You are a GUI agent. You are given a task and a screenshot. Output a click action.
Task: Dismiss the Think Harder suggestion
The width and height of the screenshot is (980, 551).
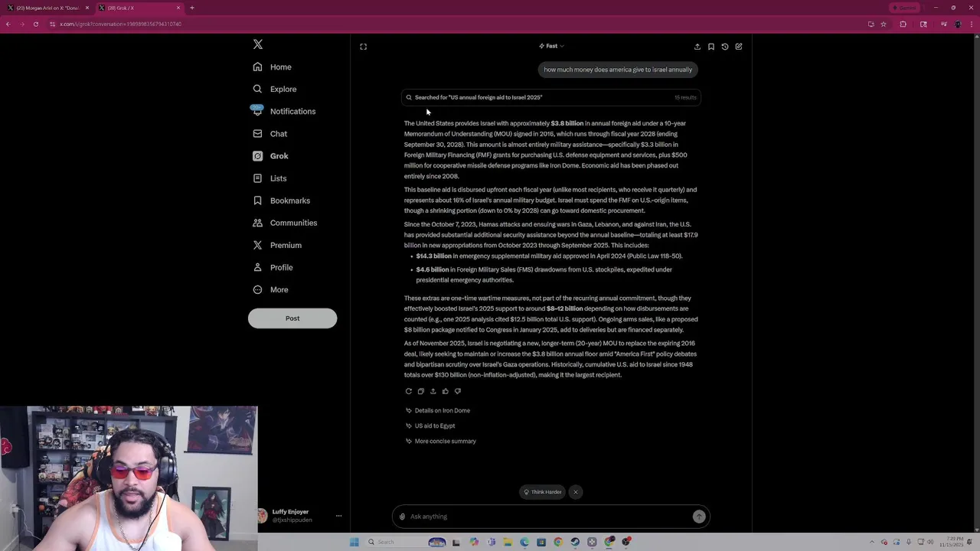pyautogui.click(x=576, y=492)
